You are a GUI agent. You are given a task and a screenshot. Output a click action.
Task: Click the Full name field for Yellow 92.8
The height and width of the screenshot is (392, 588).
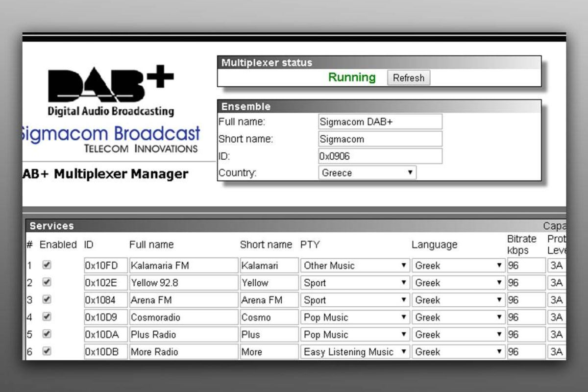(183, 283)
